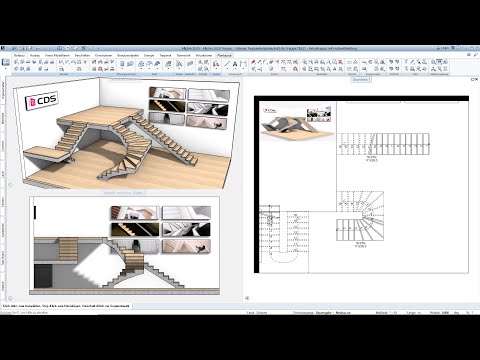Select the dimension line tool beside Text

coord(243,64)
